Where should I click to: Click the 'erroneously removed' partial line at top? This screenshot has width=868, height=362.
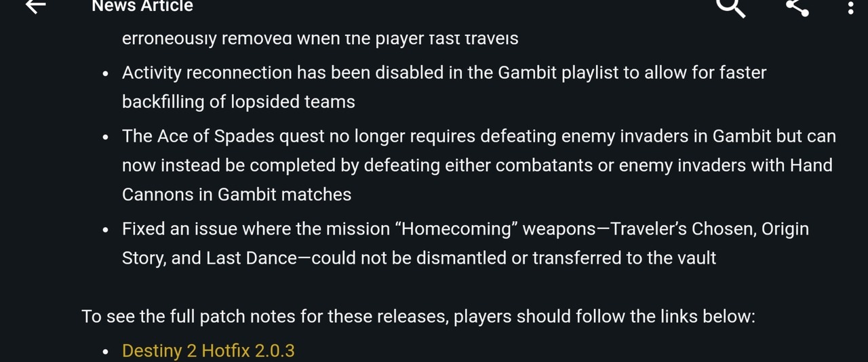point(320,39)
